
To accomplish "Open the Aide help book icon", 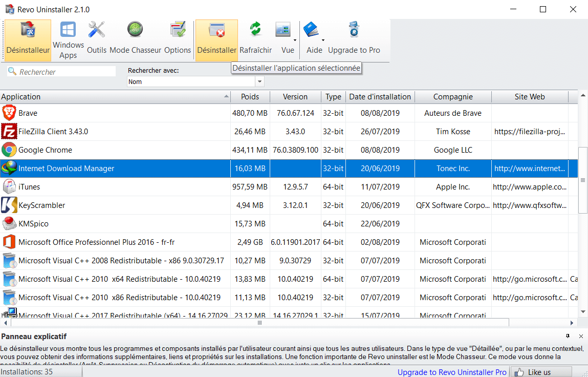I will click(x=311, y=30).
